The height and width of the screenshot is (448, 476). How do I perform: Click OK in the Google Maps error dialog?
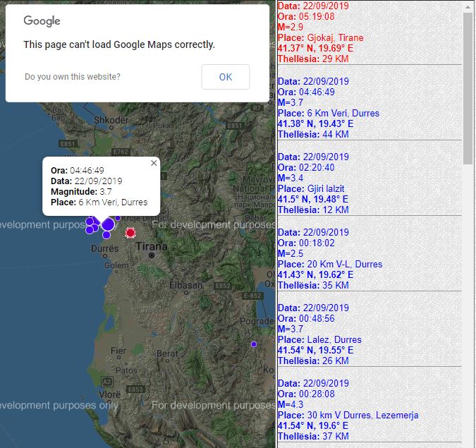(226, 77)
